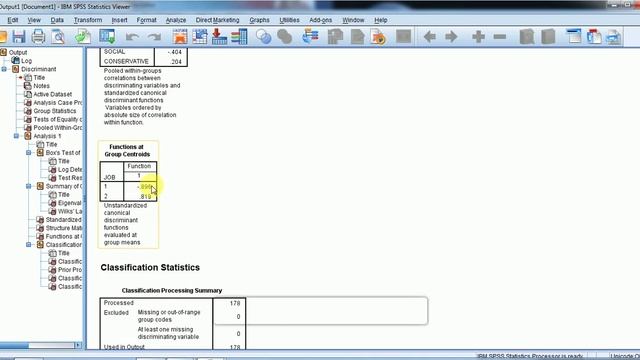The width and height of the screenshot is (640, 360).
Task: Open the Insert menu
Action: tap(119, 20)
